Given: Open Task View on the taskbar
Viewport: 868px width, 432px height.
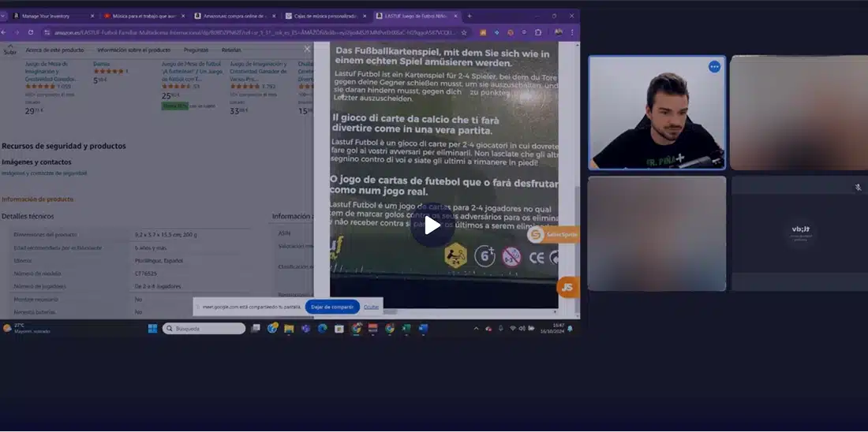Looking at the screenshot, I should coord(255,329).
